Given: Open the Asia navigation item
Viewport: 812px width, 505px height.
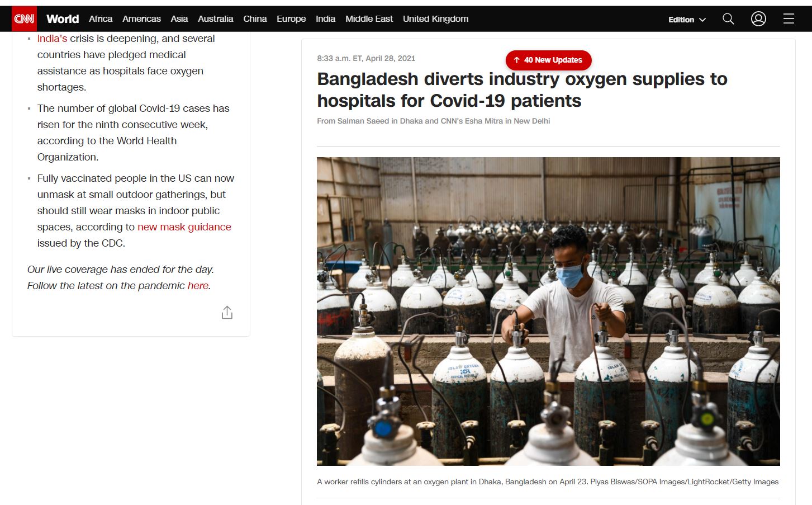Looking at the screenshot, I should (x=179, y=19).
